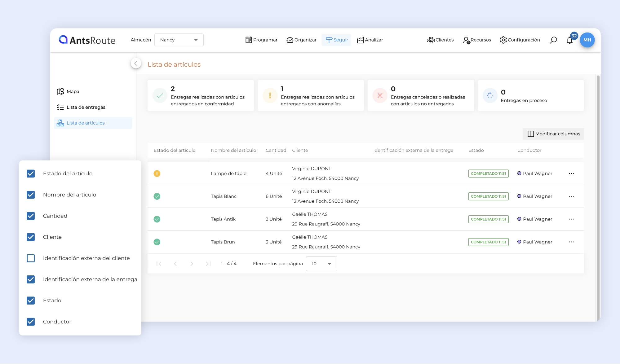Expand the elements per page dropdown
The width and height of the screenshot is (620, 364).
point(321,264)
